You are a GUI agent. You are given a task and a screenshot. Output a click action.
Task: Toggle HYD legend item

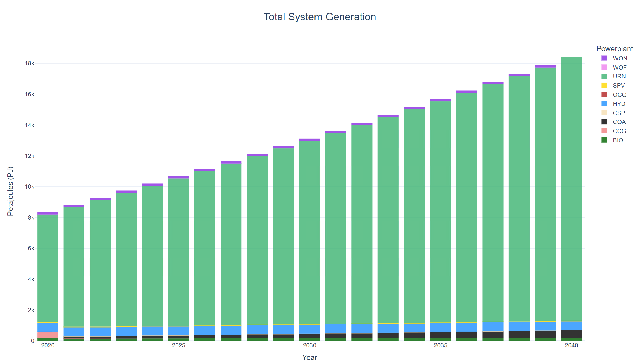point(619,104)
